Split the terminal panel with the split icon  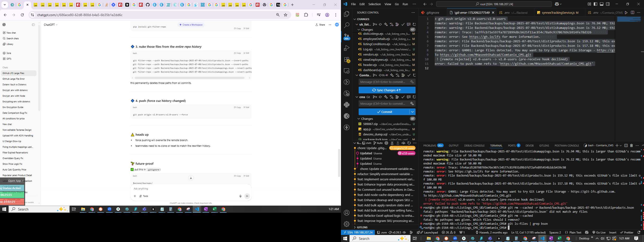click(x=626, y=145)
